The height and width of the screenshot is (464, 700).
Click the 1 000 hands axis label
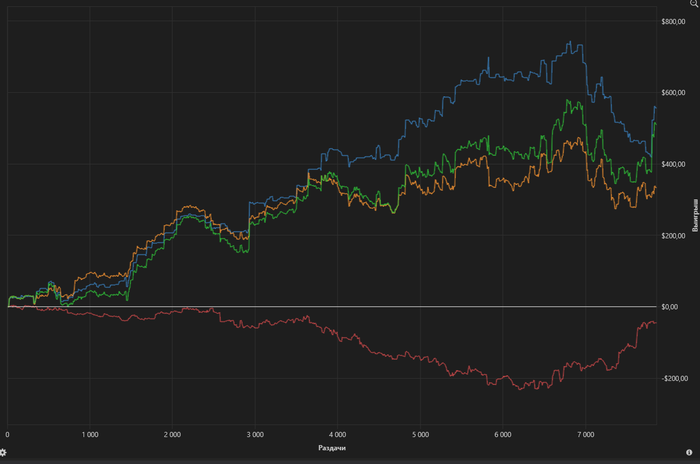(90, 435)
